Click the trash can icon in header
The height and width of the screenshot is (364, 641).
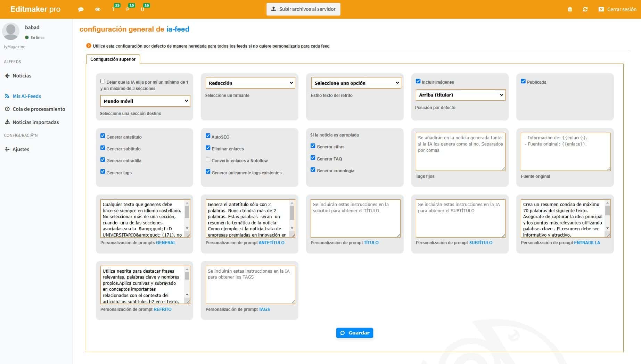pos(570,9)
